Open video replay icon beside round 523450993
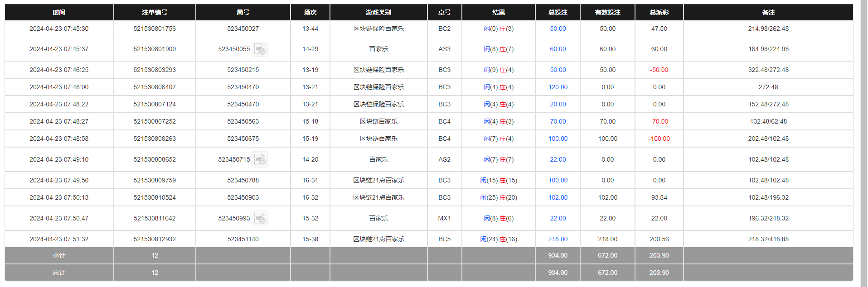868x287 pixels. click(260, 218)
